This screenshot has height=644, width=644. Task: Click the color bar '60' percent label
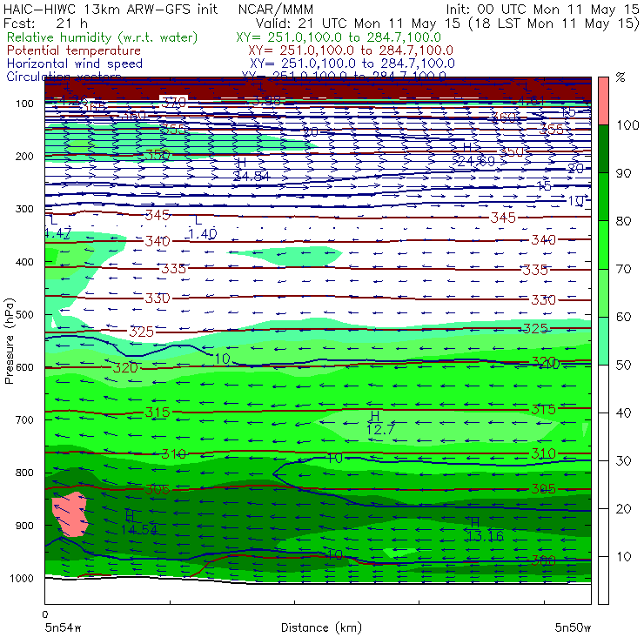(624, 317)
